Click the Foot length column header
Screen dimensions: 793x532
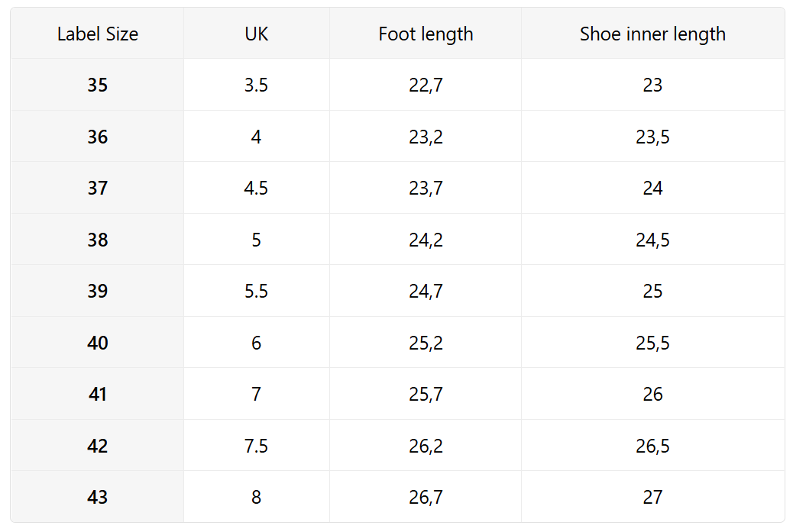click(x=426, y=34)
